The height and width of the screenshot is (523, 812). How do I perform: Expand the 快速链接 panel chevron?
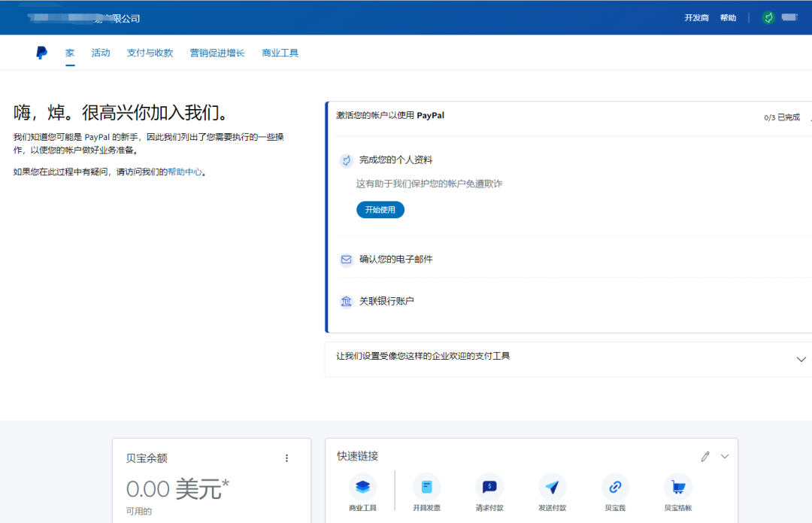(724, 456)
